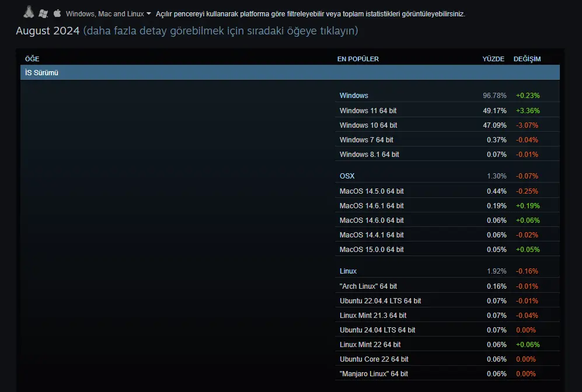Click the +3.36% change for Windows 11
Viewport: 582px width, 392px height.
click(x=528, y=110)
